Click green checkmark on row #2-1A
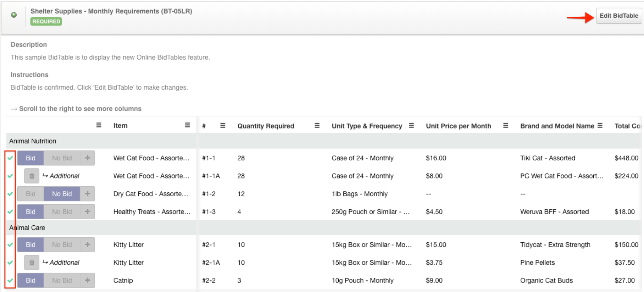Screen dimensions: 644x292 tap(10, 262)
